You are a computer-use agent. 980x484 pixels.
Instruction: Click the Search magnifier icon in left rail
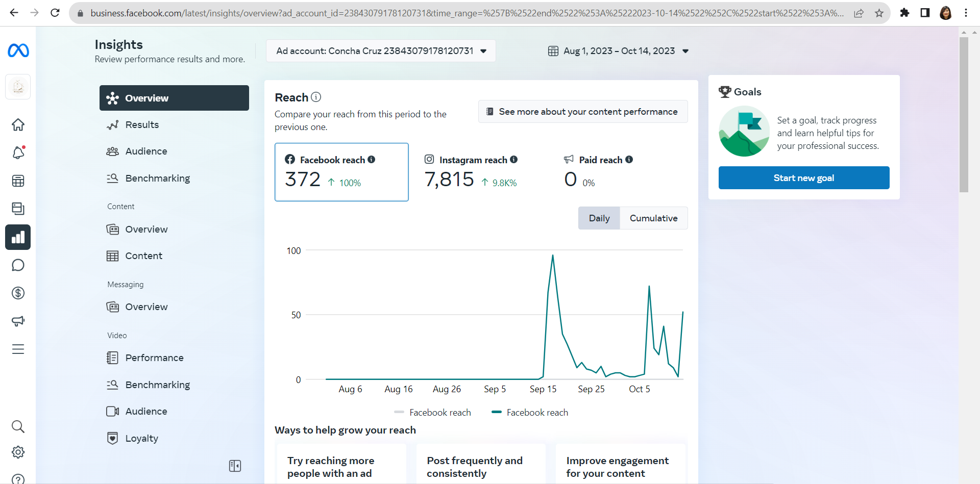[x=18, y=426]
